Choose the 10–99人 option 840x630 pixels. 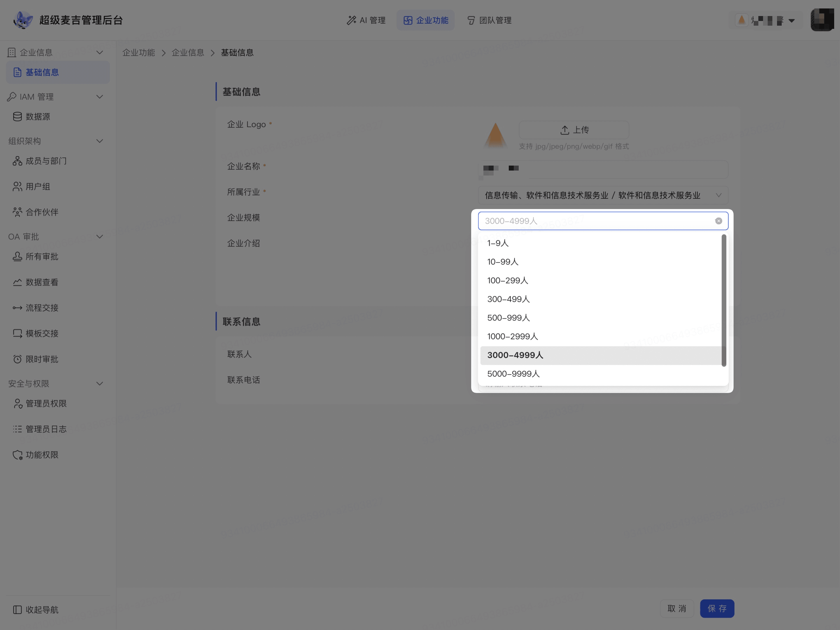[601, 262]
